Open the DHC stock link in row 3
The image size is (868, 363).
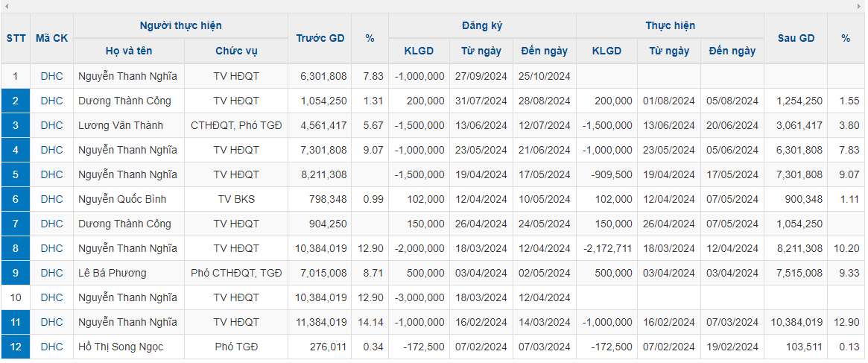coord(52,125)
